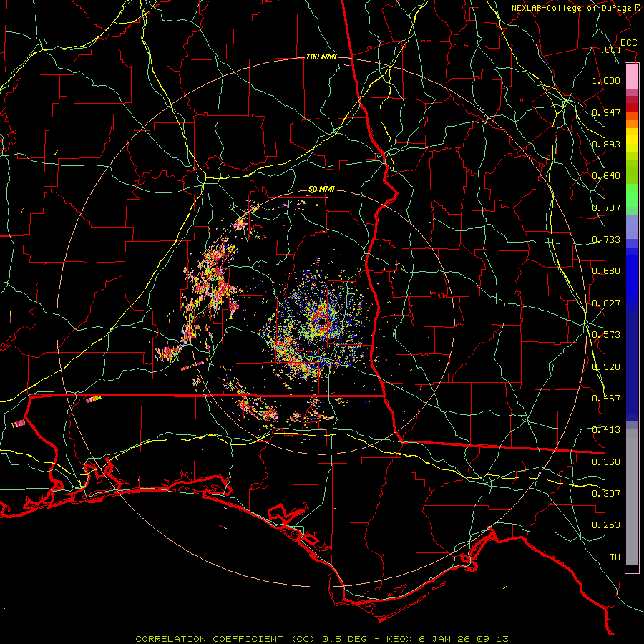This screenshot has width=644, height=644.
Task: Click the 0.413 legend value
Action: [606, 430]
